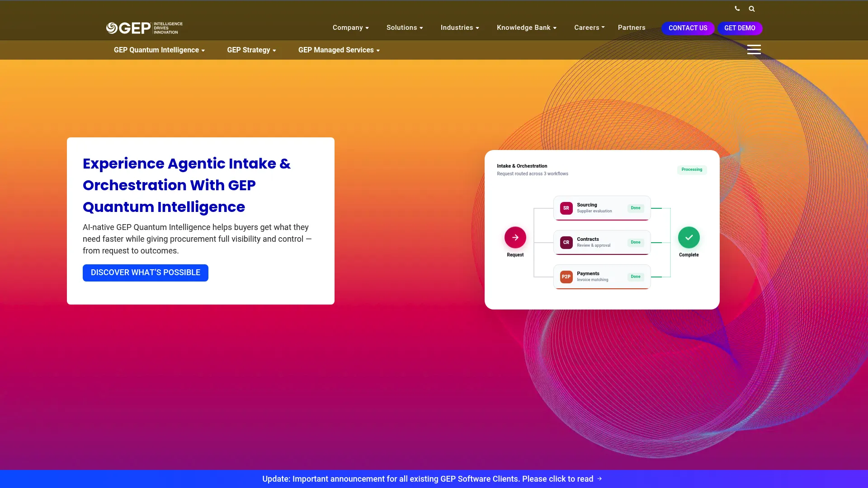Click the SR Sourcing badge icon
This screenshot has width=868, height=488.
[x=566, y=208]
